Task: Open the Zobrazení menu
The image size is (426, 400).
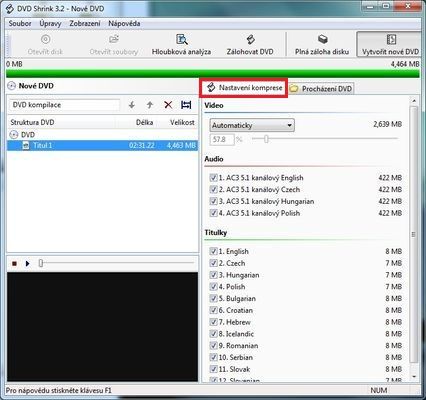Action: click(85, 24)
